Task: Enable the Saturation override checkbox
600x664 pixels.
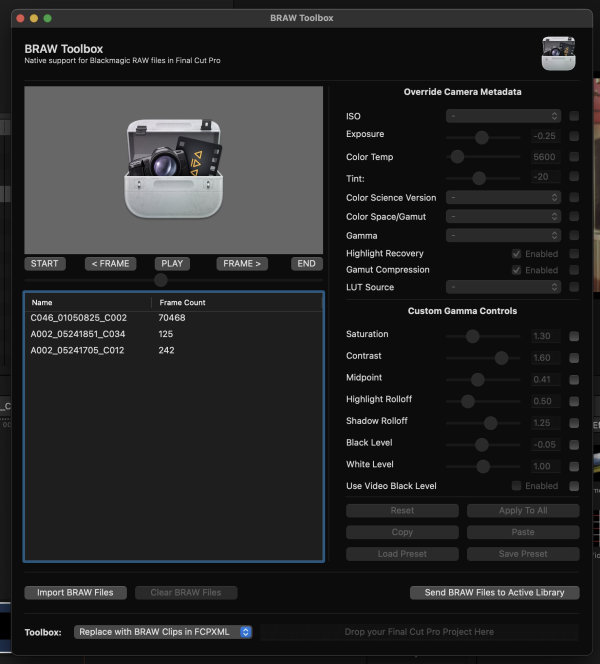Action: coord(574,336)
